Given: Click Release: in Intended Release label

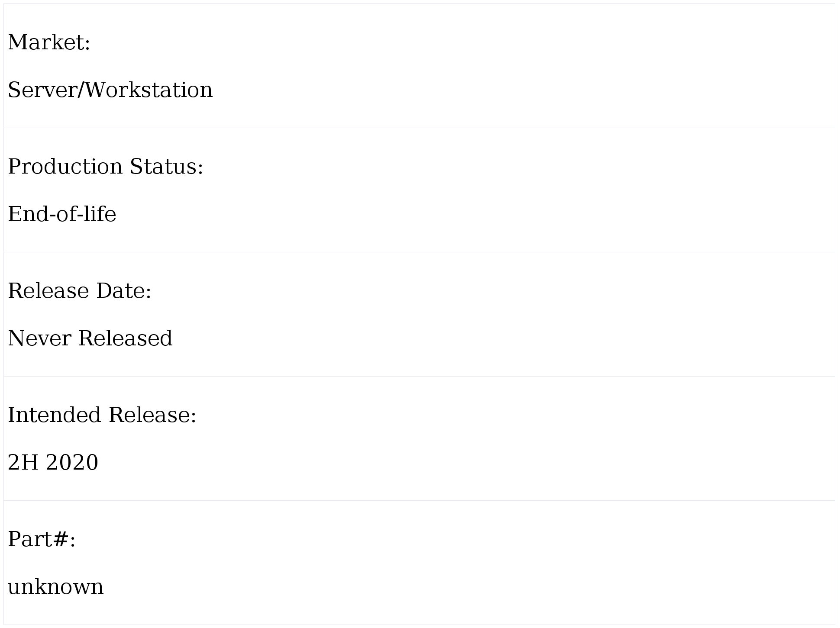Looking at the screenshot, I should (x=152, y=415).
